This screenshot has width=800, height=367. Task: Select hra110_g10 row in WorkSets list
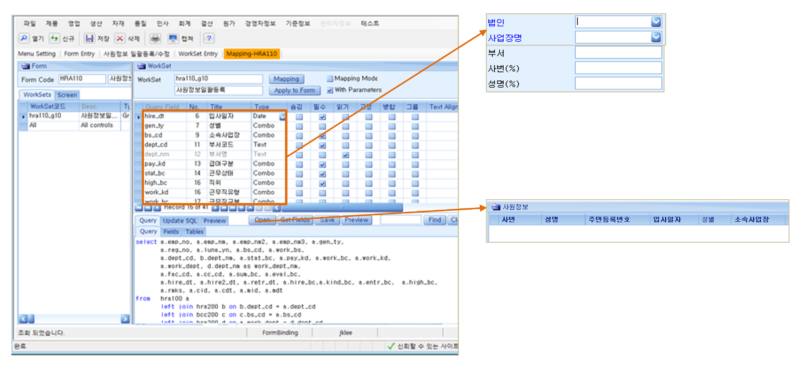74,116
